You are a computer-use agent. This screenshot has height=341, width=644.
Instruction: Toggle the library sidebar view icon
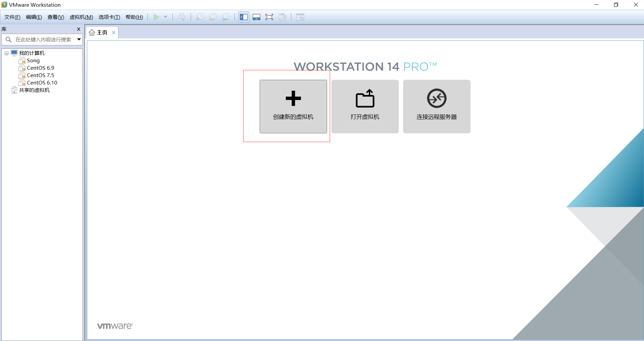(244, 17)
